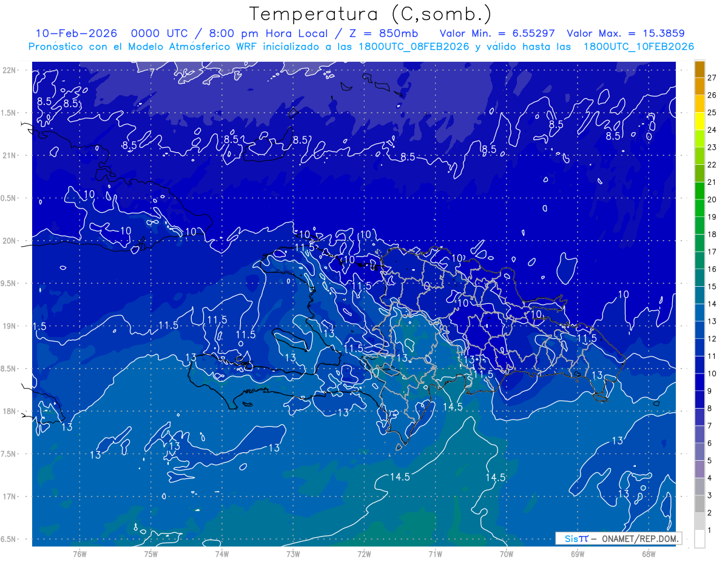Click the color legend label 6
728x562 pixels.
pos(710,443)
